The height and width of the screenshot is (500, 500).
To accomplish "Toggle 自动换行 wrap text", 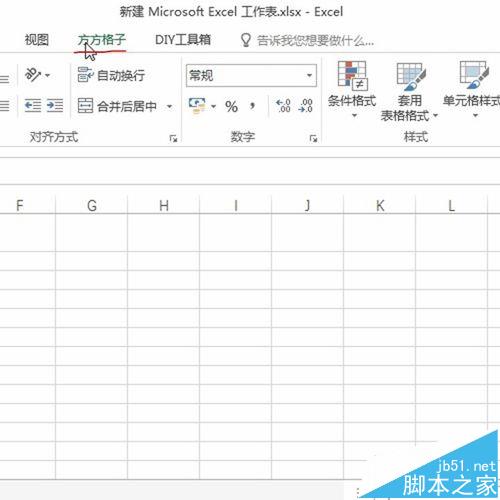I will click(111, 75).
